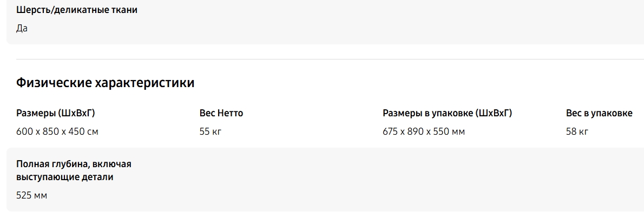Image resolution: width=644 pixels, height=218 pixels.
Task: Click the "Да" value for wool fabrics
Action: point(22,28)
